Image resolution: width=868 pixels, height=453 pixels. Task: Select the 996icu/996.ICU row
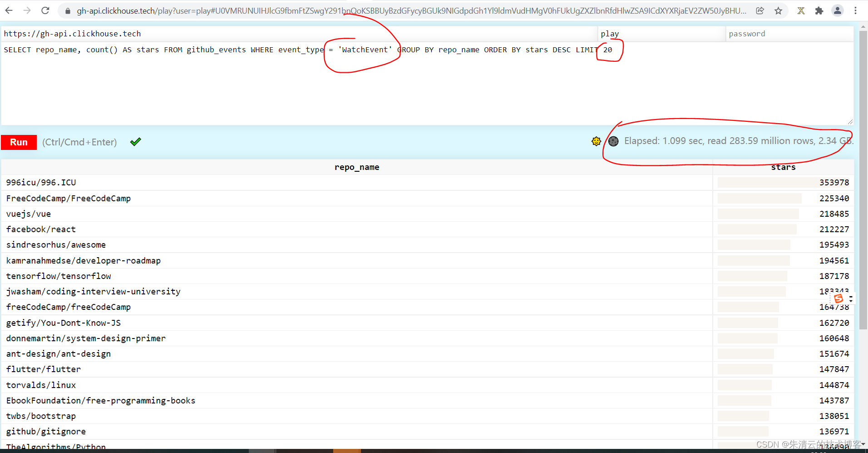pos(427,183)
